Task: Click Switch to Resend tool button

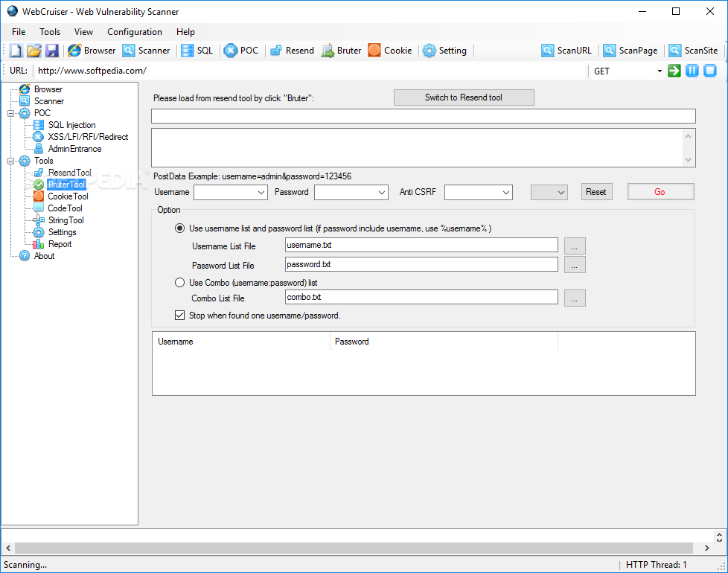Action: (464, 97)
